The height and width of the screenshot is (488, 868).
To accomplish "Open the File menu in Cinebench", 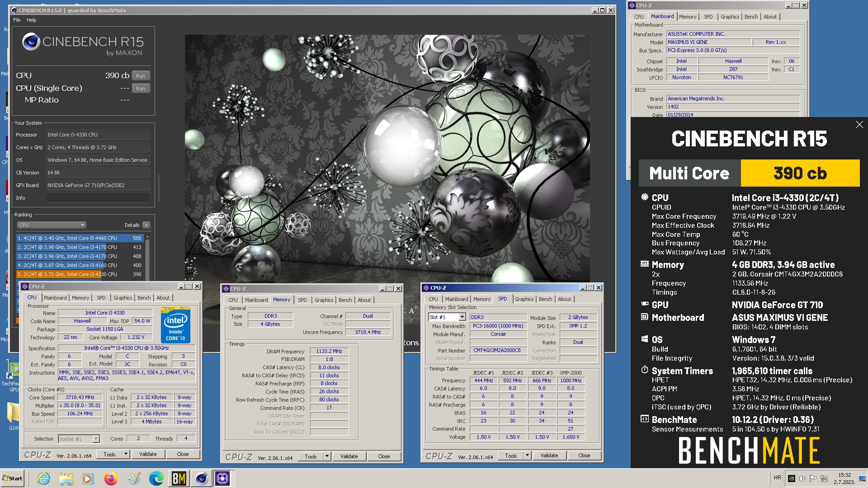I will click(17, 20).
